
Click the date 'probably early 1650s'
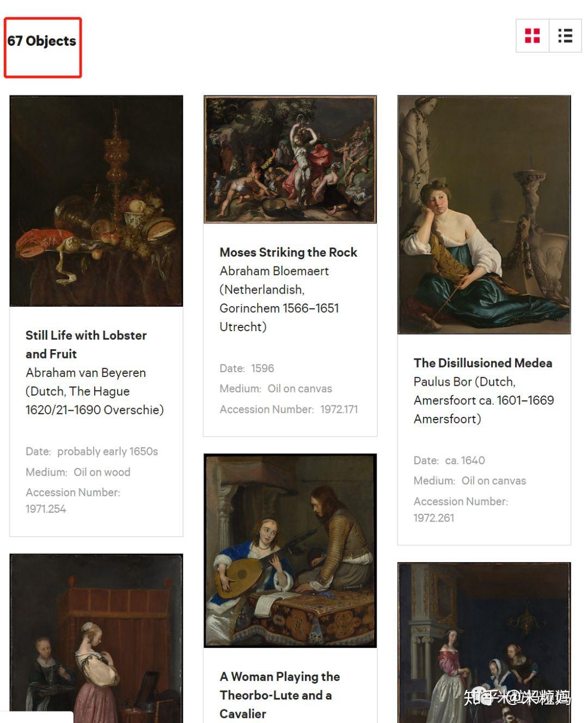108,452
